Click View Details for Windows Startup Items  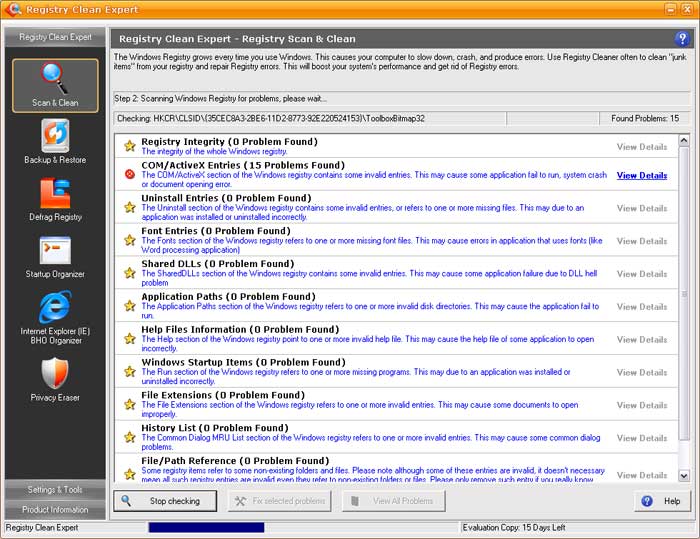point(642,372)
